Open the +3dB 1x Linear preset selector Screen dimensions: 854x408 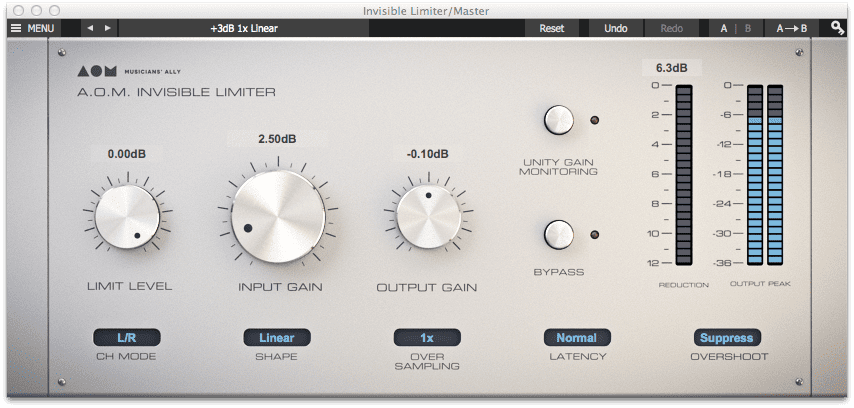click(x=243, y=28)
